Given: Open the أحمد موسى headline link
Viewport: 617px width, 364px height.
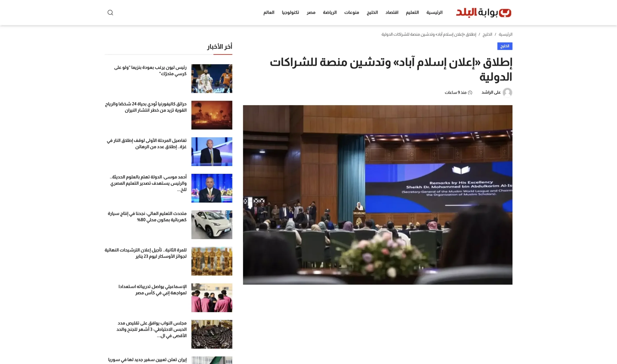Looking at the screenshot, I should pyautogui.click(x=148, y=183).
